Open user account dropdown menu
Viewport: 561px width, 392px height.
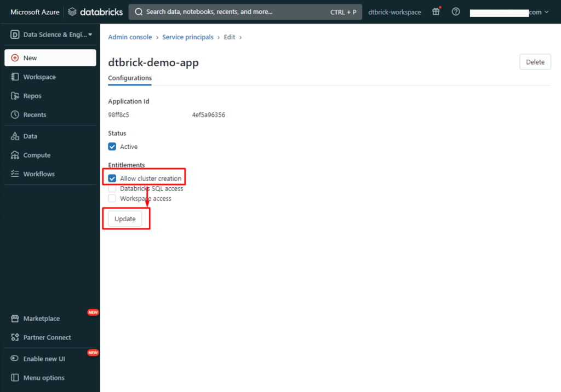509,12
